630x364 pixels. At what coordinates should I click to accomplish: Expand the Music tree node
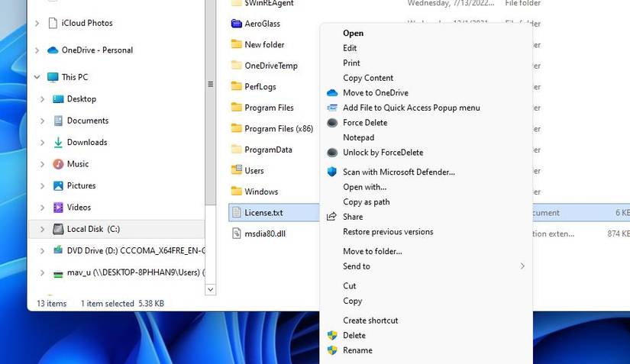(x=42, y=164)
